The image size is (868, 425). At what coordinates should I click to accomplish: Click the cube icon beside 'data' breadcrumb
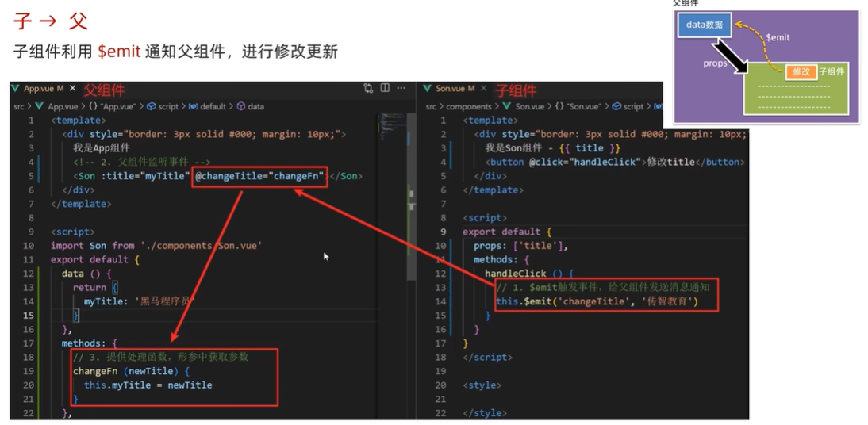coord(241,106)
